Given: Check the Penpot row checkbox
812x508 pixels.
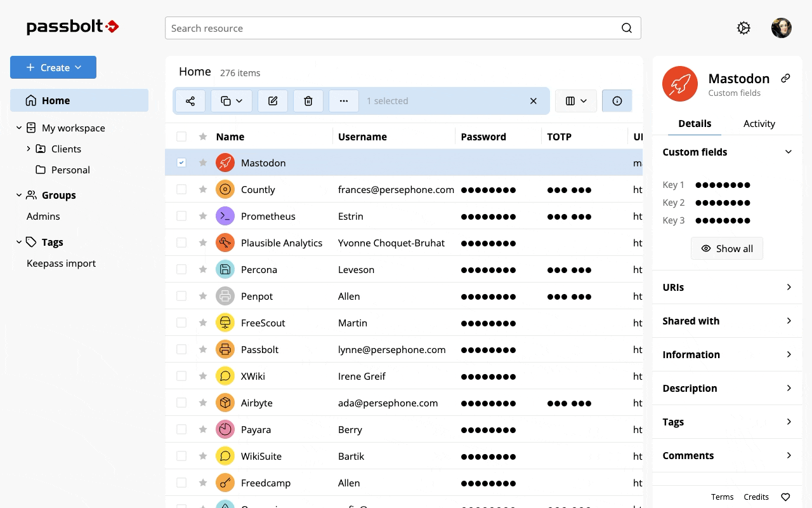Looking at the screenshot, I should pos(181,296).
